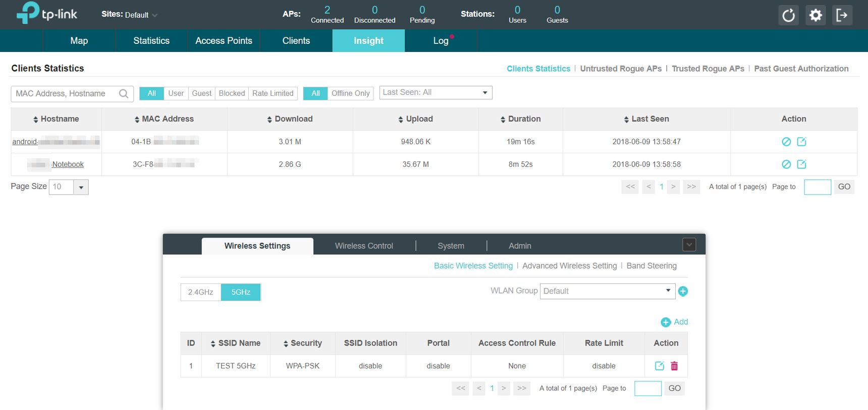The image size is (868, 410).
Task: Open the Statistics tab
Action: (151, 41)
